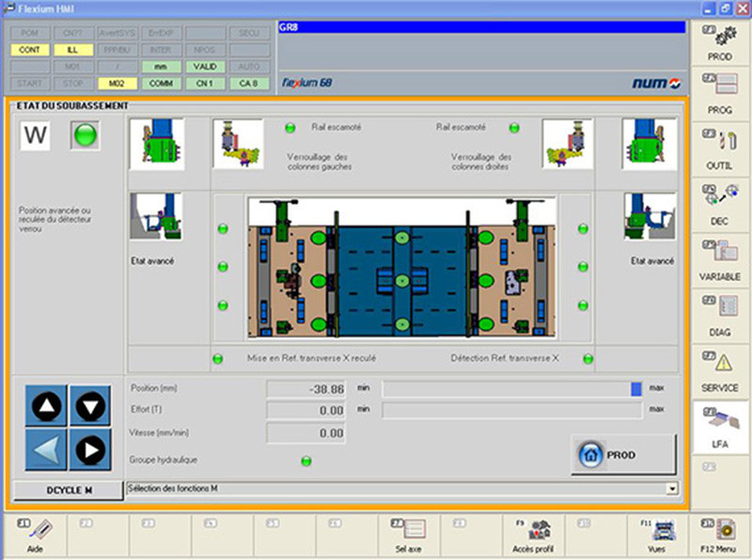Open the VARIABLE panel
Image resolution: width=752 pixels, height=560 pixels.
click(x=720, y=260)
